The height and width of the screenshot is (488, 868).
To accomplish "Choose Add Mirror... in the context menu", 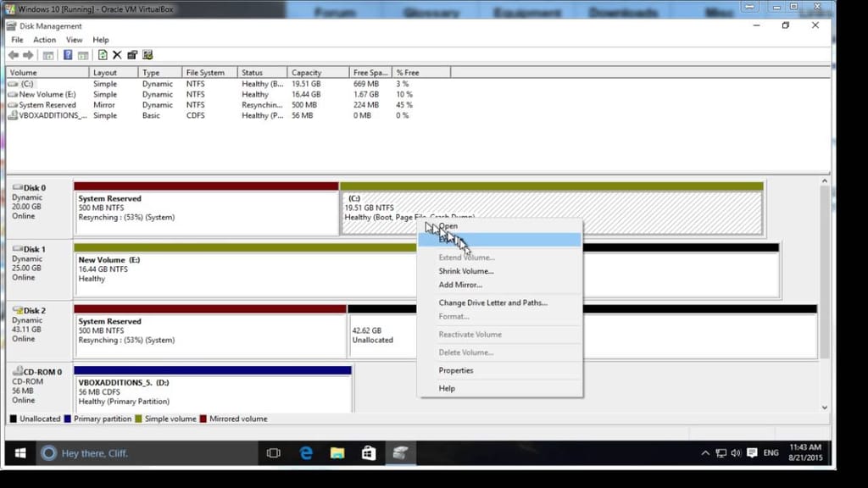I will click(x=500, y=285).
